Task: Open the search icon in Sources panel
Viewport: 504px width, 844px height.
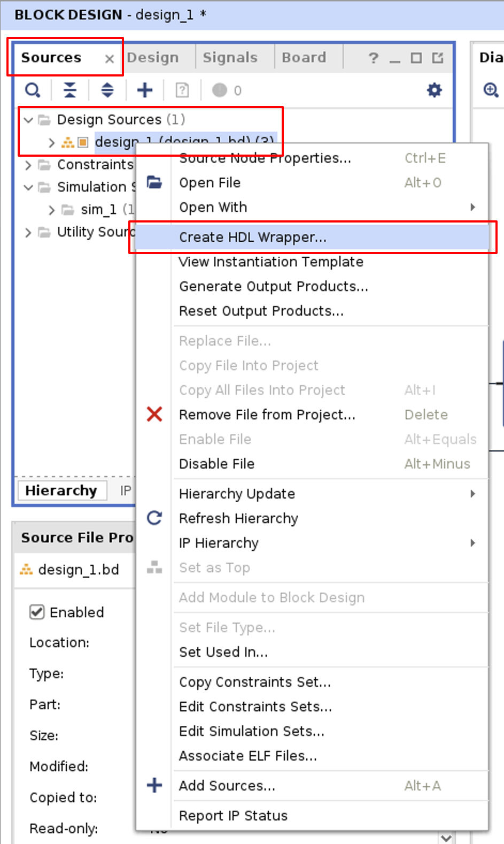Action: point(32,90)
